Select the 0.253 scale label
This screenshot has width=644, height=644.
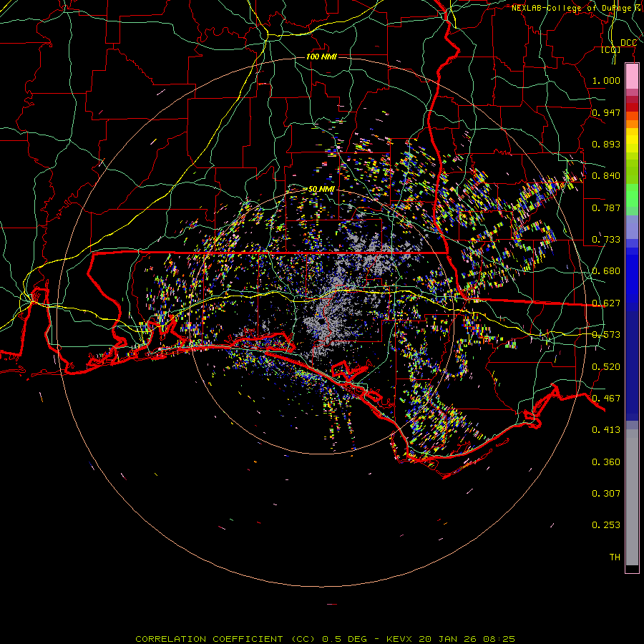(x=606, y=525)
